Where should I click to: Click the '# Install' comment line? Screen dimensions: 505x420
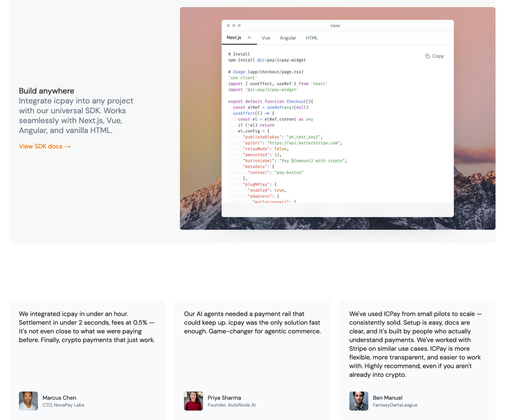(x=239, y=54)
